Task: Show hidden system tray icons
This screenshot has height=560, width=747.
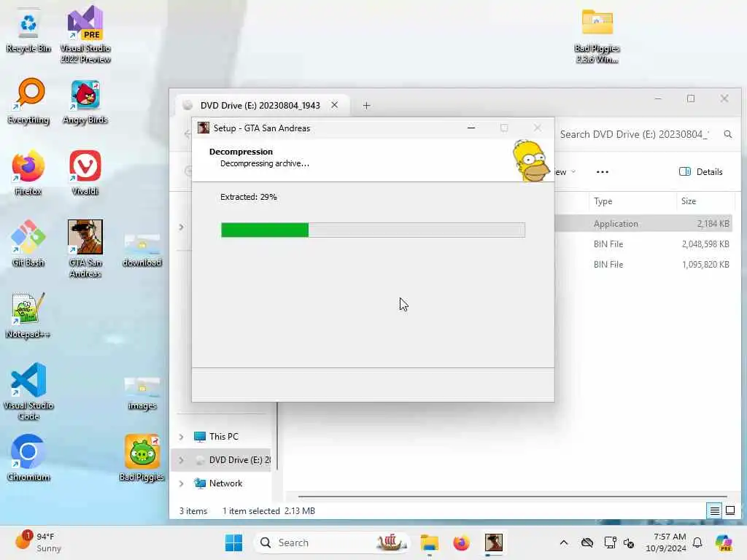Action: tap(564, 542)
